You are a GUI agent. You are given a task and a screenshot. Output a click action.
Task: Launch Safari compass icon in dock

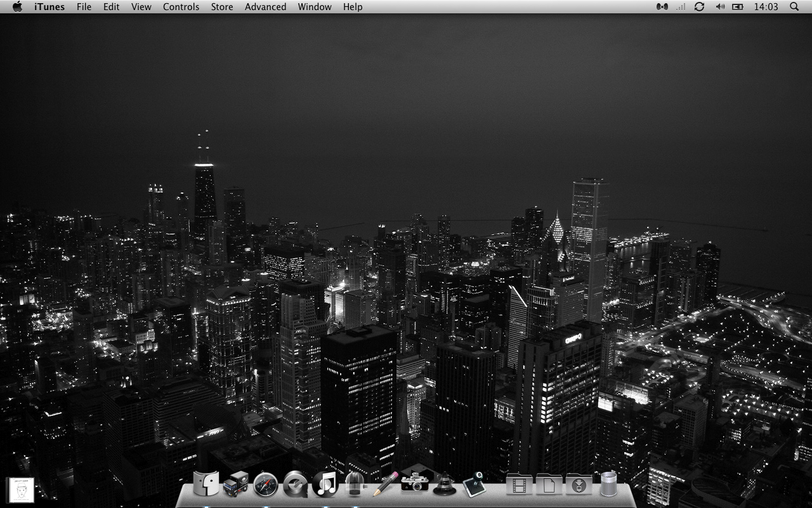(265, 485)
